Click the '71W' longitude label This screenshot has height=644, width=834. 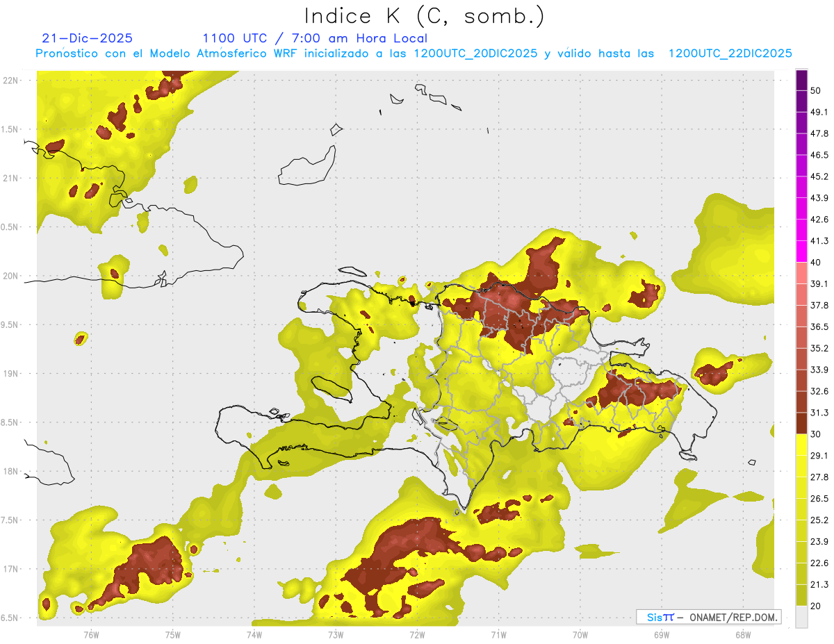coord(498,634)
